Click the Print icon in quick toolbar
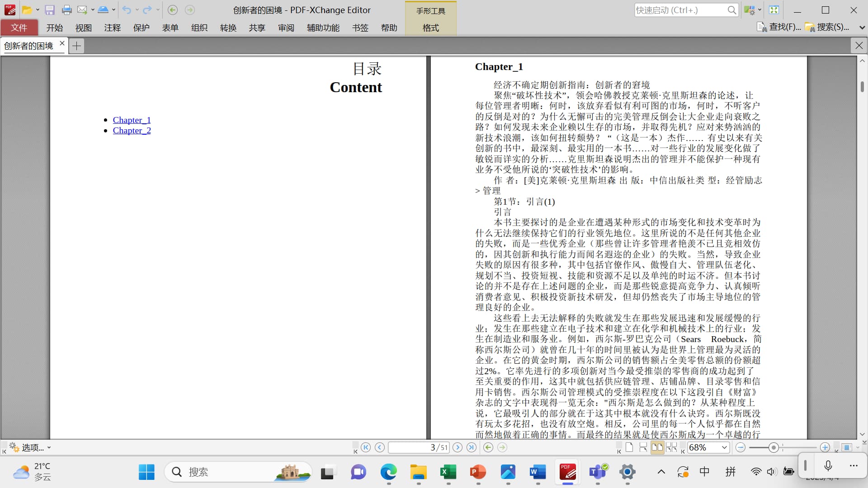Image resolution: width=868 pixels, height=488 pixels. tap(66, 10)
